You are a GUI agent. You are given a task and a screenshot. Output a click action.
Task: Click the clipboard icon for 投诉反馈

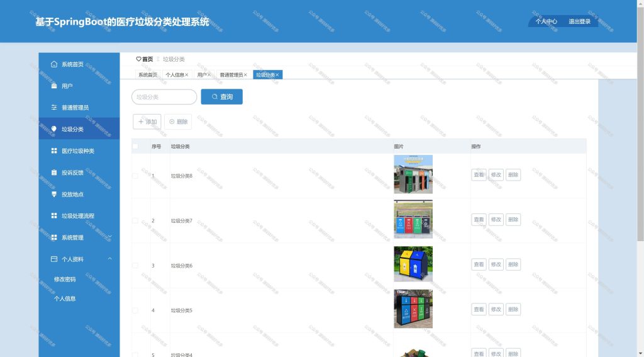coord(54,173)
